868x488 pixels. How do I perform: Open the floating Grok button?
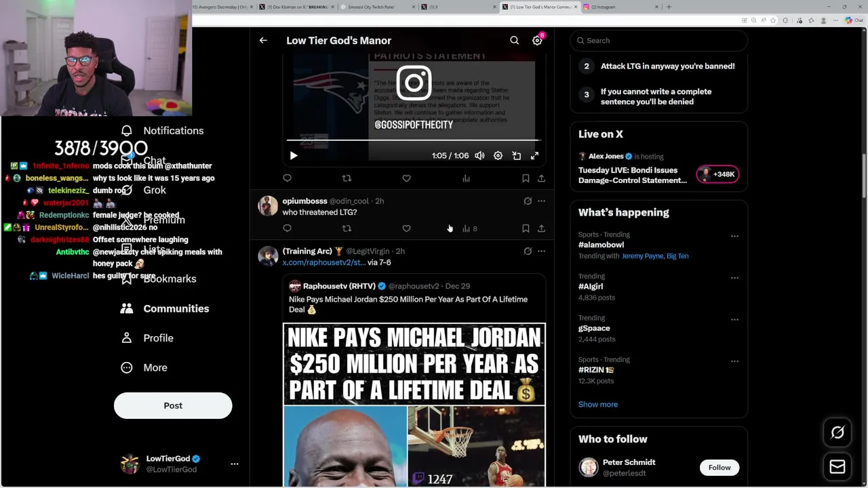pos(837,432)
